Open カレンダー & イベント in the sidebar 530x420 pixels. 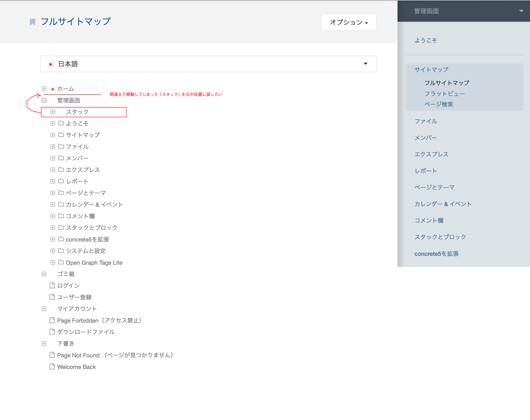point(443,204)
